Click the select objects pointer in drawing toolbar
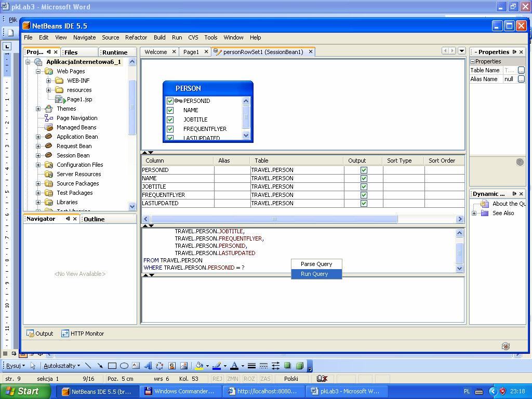Image resolution: width=532 pixels, height=399 pixels. point(33,366)
